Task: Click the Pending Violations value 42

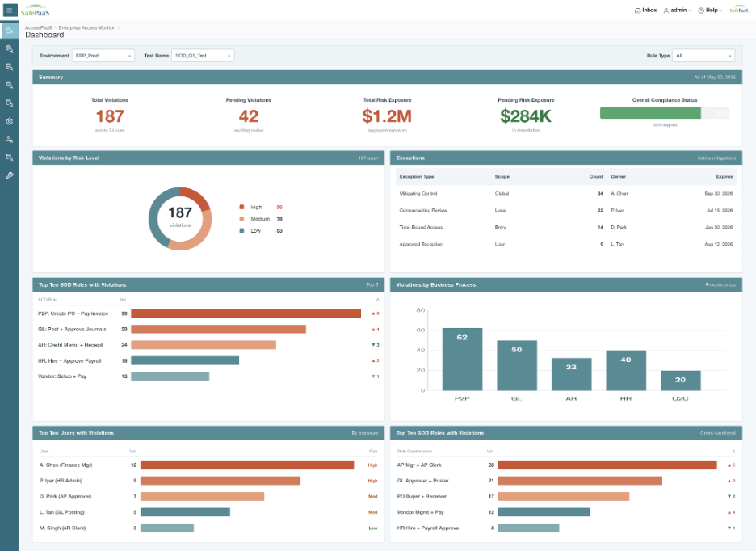Action: point(249,116)
